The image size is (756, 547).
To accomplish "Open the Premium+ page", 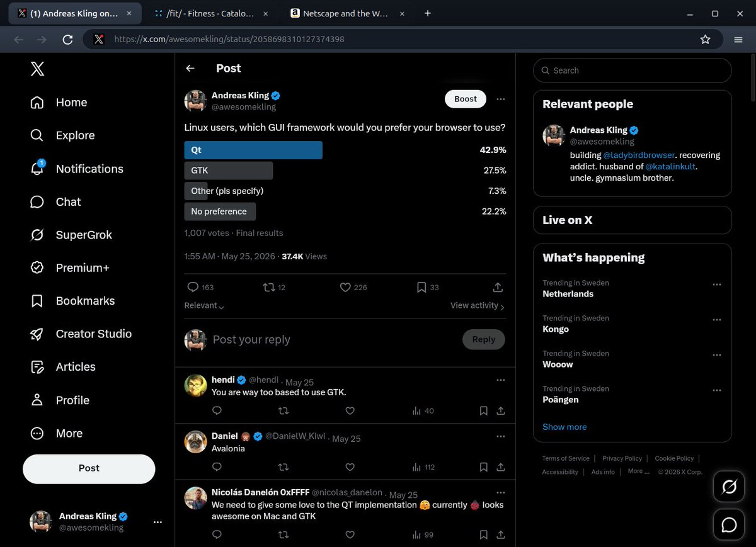I will click(x=70, y=268).
